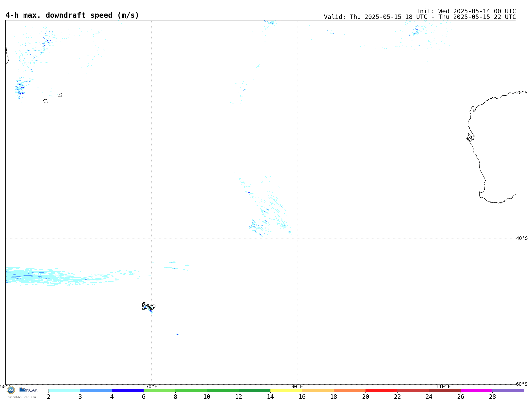Click the 40°S latitude label

[522, 238]
